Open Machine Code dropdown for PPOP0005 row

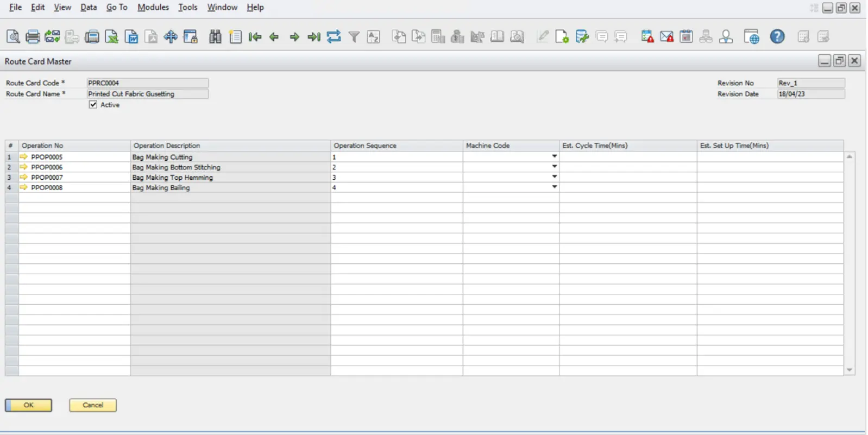coord(554,156)
